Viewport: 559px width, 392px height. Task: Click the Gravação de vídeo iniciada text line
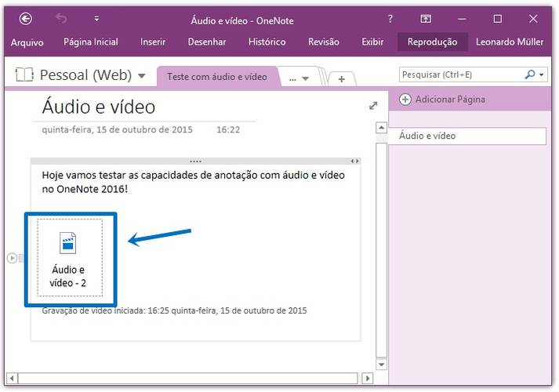click(174, 310)
